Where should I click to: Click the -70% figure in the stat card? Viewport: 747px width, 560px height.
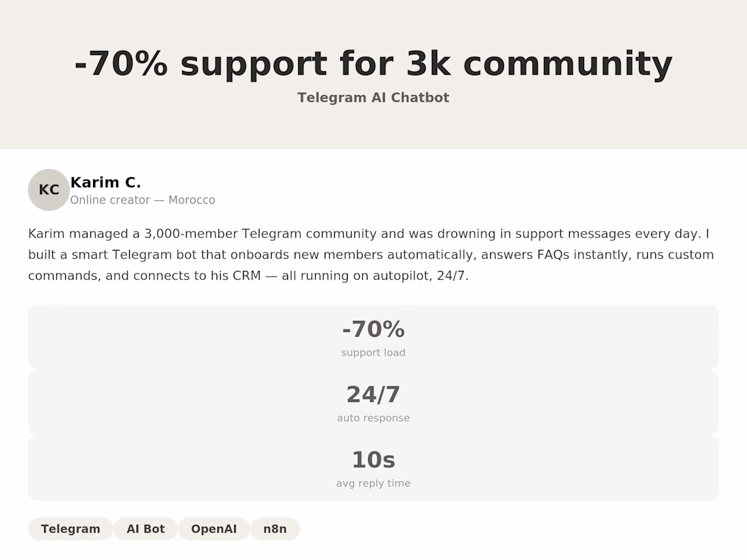click(x=373, y=329)
